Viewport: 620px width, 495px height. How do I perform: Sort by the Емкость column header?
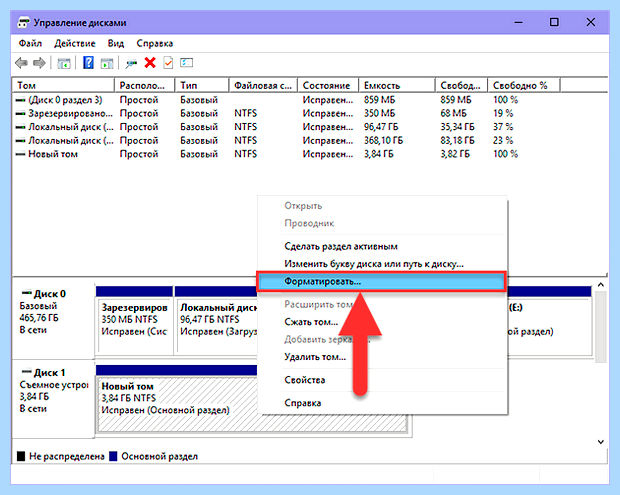[x=397, y=85]
